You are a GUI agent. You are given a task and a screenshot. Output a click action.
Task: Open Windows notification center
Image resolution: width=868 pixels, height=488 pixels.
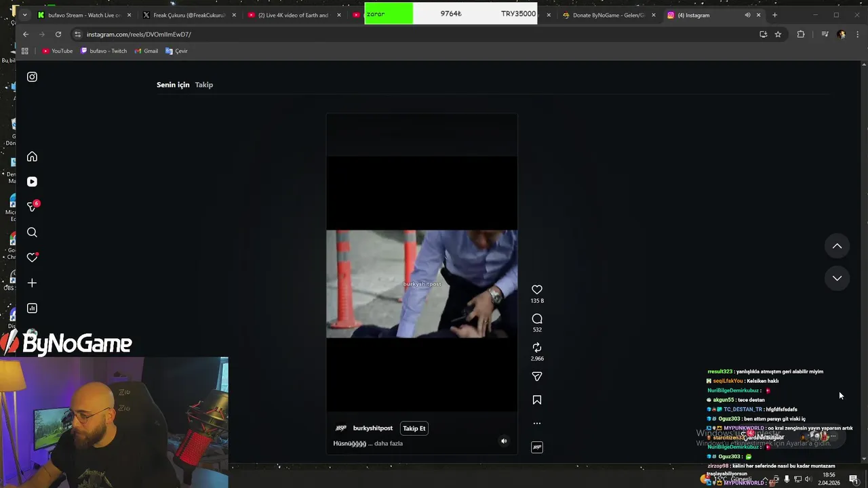[x=854, y=480]
